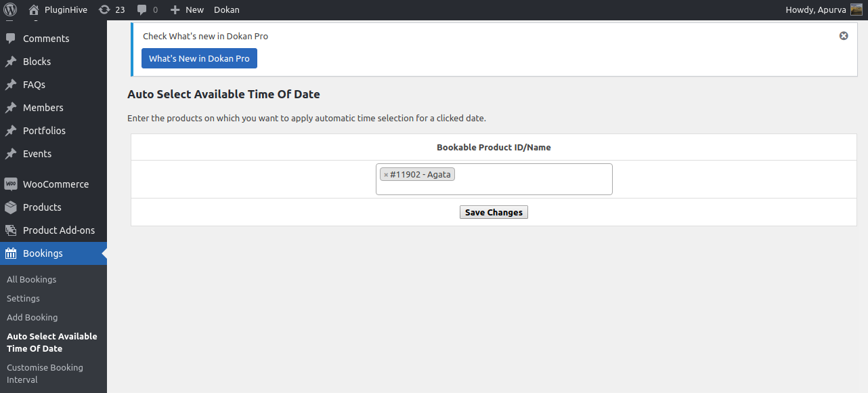
Task: Open the comments bubble icon in admin bar
Action: tap(142, 9)
